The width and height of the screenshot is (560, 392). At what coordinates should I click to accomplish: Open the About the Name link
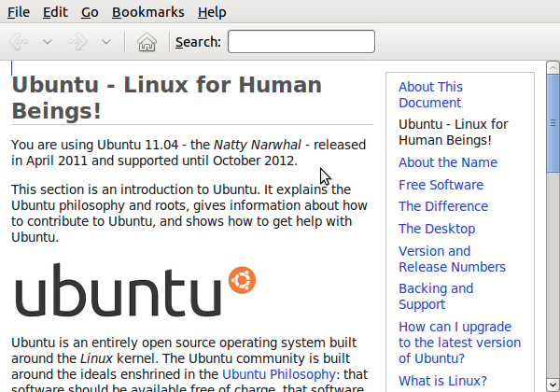[448, 162]
